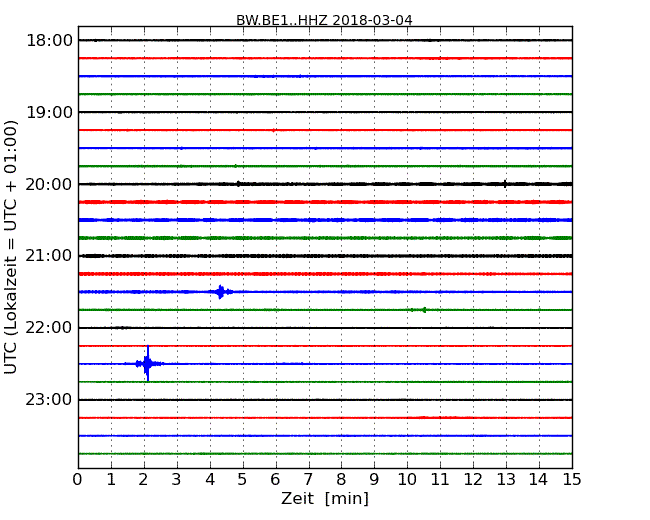
Task: Click the black spike near minute 13 at 20:00
Action: pyautogui.click(x=505, y=184)
